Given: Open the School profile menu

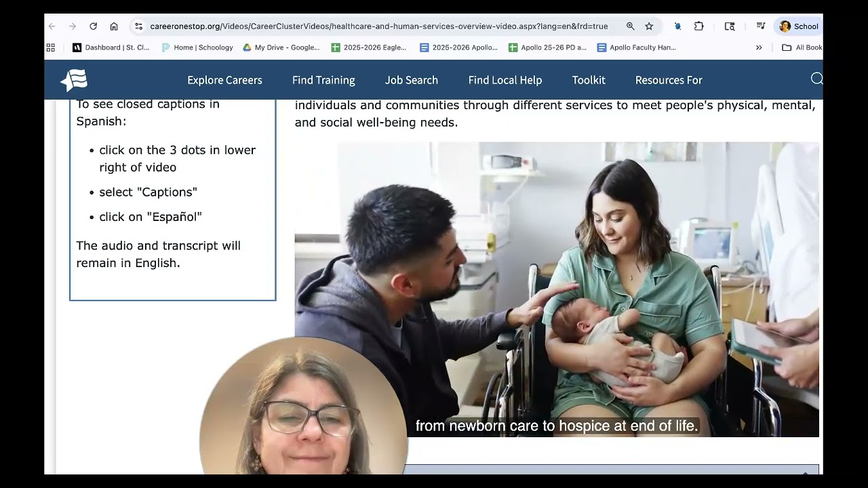Looking at the screenshot, I should (x=799, y=26).
